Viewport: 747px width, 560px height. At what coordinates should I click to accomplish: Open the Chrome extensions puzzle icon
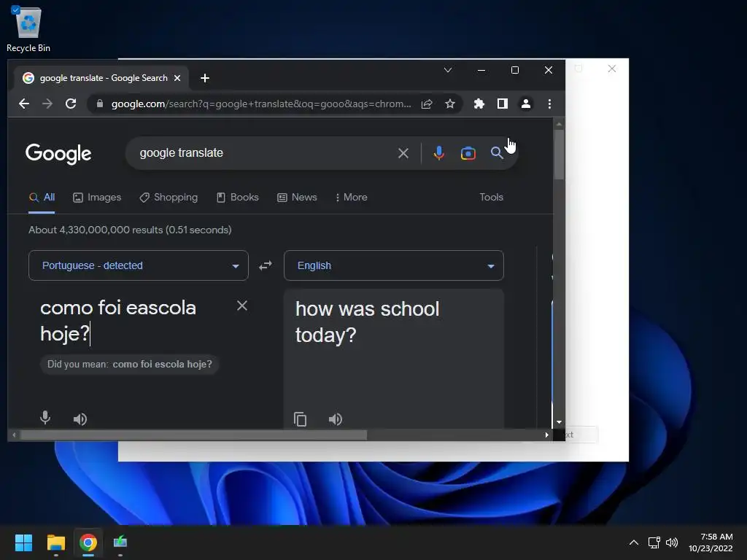click(479, 104)
